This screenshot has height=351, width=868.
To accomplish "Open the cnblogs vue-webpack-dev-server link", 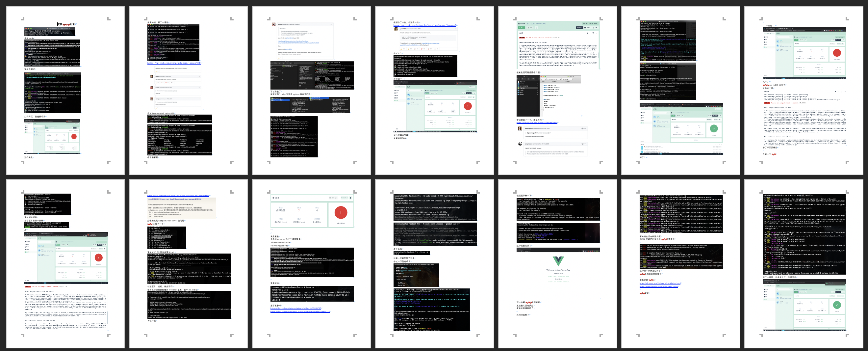I will 178,196.
